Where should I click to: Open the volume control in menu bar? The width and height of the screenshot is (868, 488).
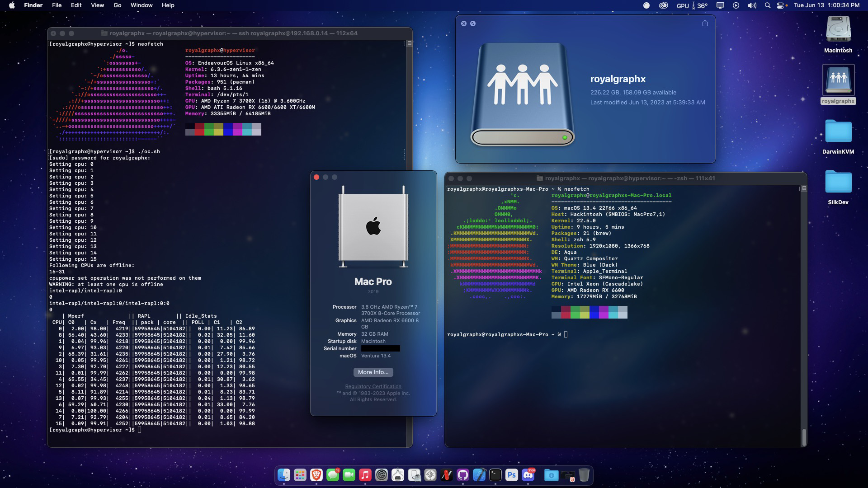(752, 5)
